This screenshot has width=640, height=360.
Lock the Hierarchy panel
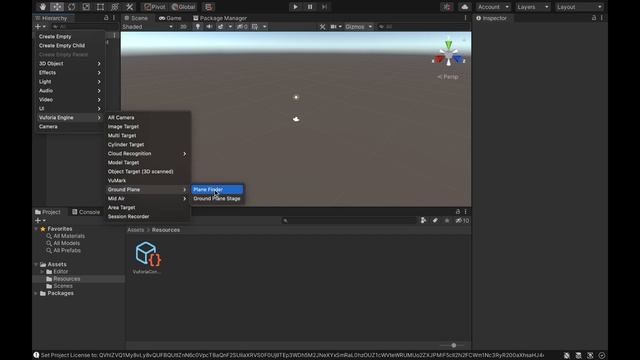(x=106, y=18)
